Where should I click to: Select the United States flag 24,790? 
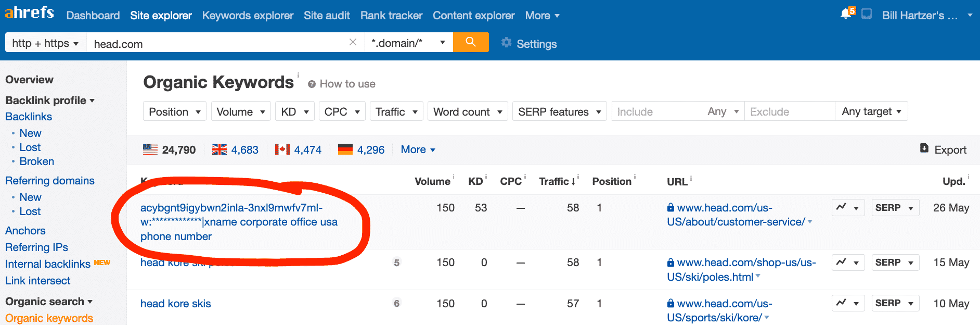point(150,149)
